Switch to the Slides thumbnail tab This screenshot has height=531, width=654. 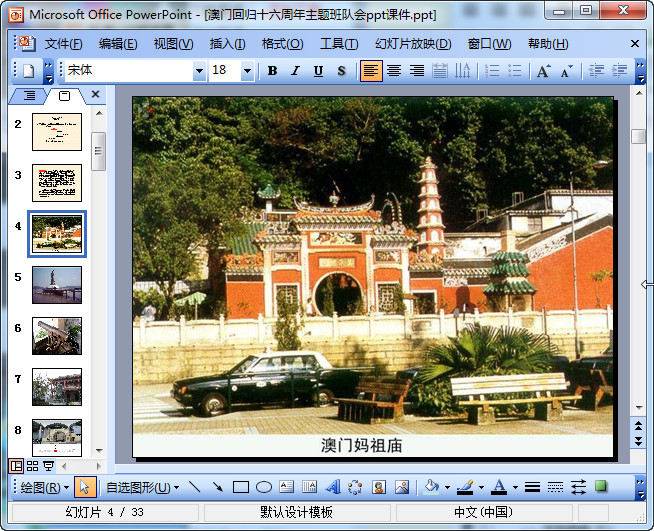pos(64,96)
